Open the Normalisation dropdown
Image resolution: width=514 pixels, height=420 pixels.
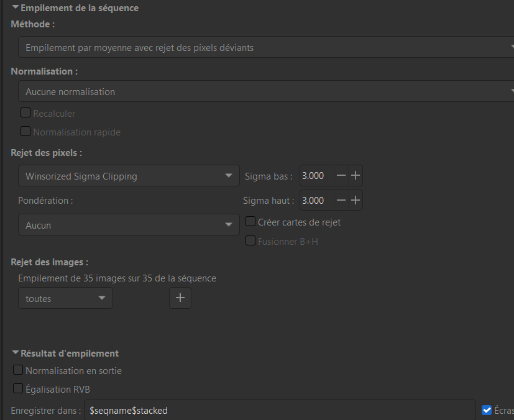tap(266, 92)
